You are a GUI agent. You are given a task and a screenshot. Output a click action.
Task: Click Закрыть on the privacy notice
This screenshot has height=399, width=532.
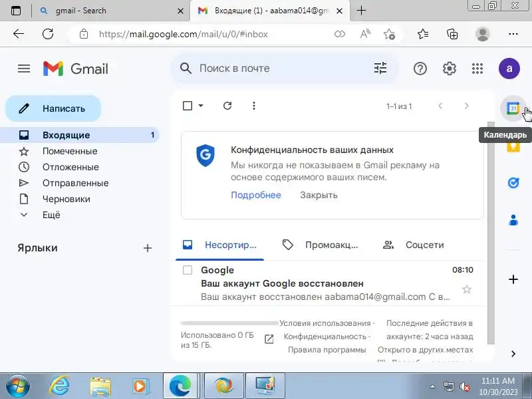click(319, 195)
